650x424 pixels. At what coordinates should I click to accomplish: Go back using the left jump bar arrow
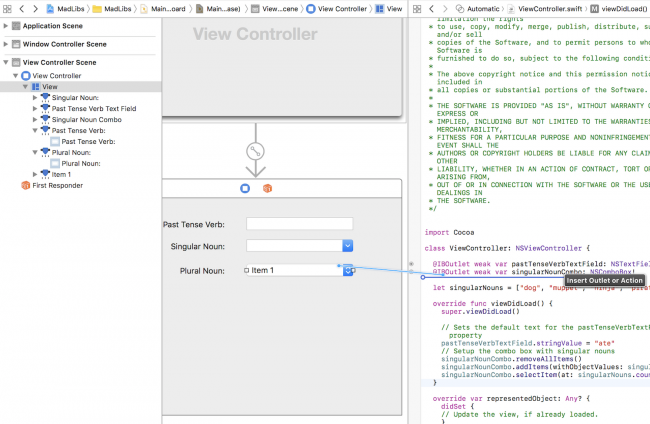[23, 8]
